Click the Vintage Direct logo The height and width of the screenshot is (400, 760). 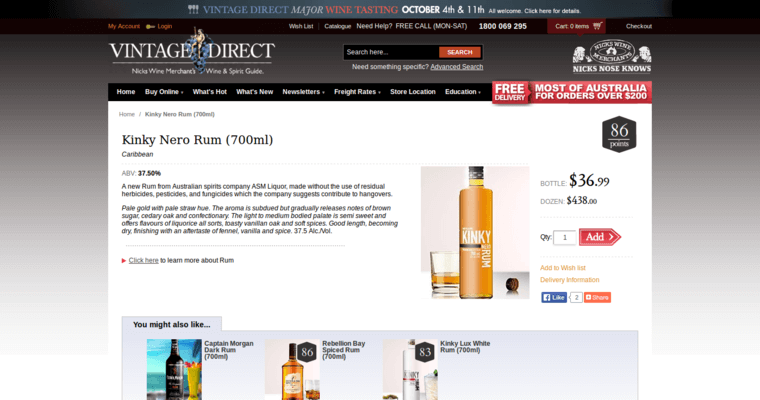pos(191,56)
